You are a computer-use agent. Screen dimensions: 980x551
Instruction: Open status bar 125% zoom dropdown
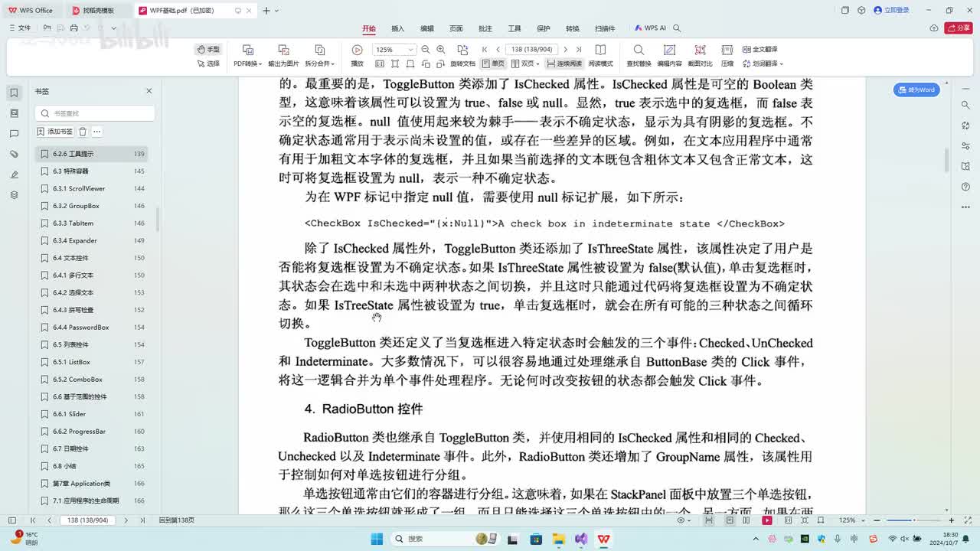click(851, 520)
